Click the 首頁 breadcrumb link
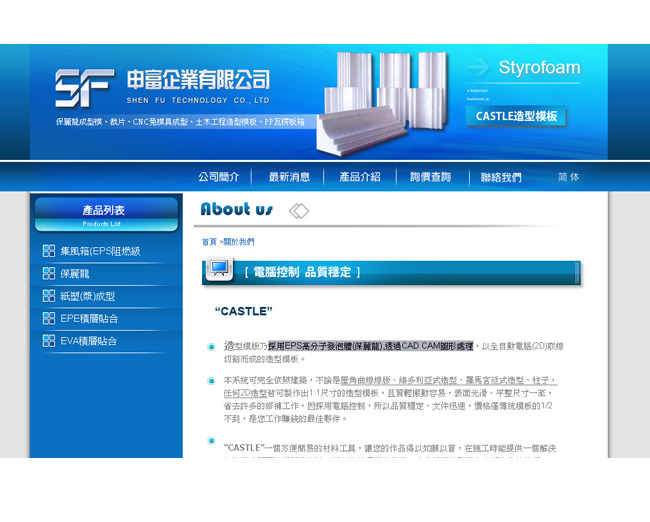Screen dimensions: 650x522 tap(209, 242)
